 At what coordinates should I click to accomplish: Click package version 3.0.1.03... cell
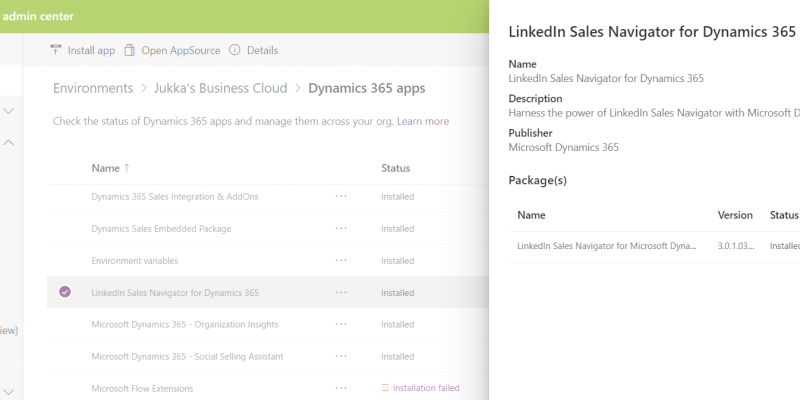click(736, 246)
